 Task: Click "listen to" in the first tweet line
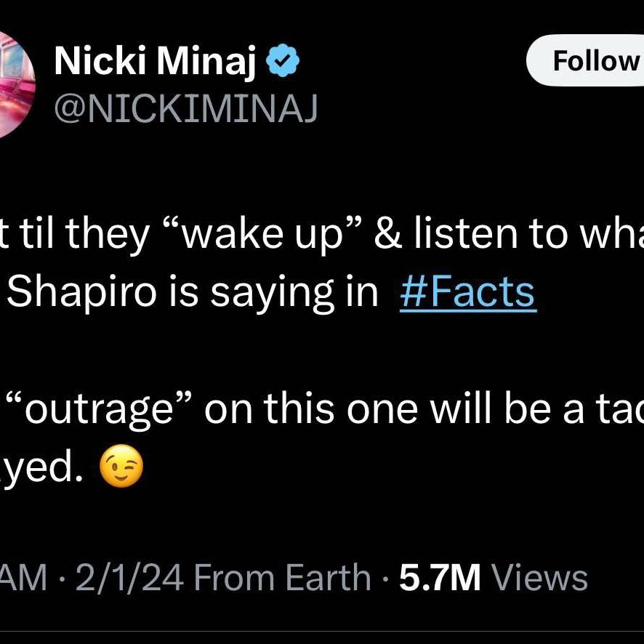coord(467,234)
